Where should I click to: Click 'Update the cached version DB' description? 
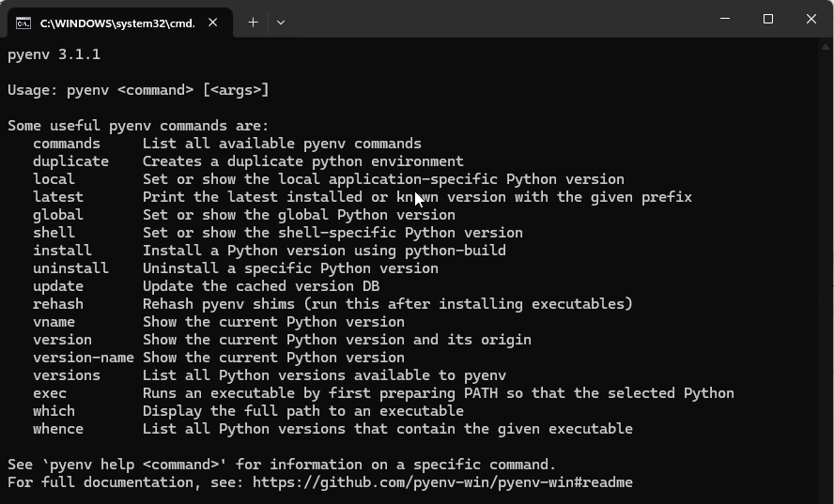(x=261, y=286)
